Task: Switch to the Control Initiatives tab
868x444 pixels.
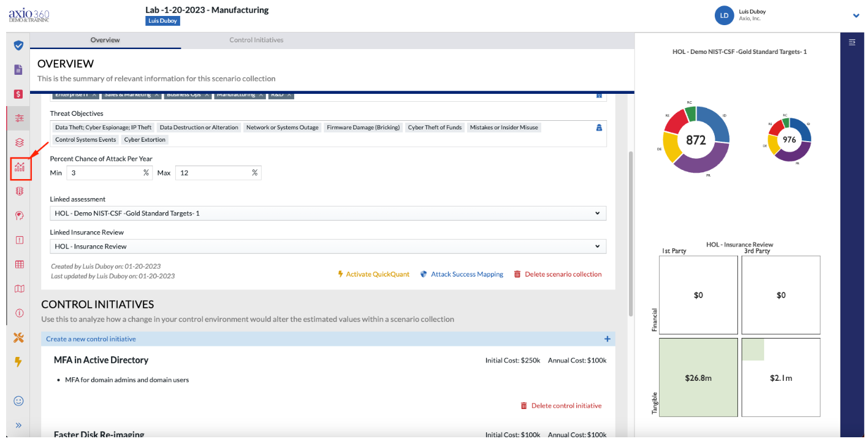Action: [256, 40]
